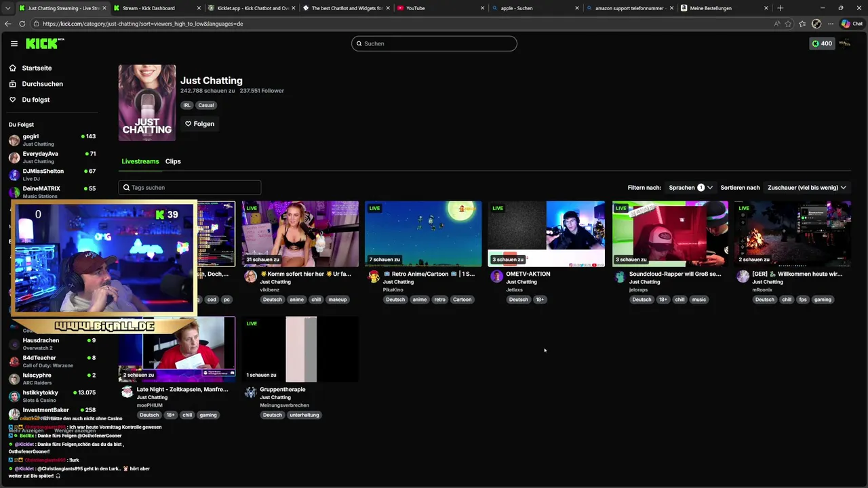Open 'Gruppentherapie' stream title link

tap(283, 389)
